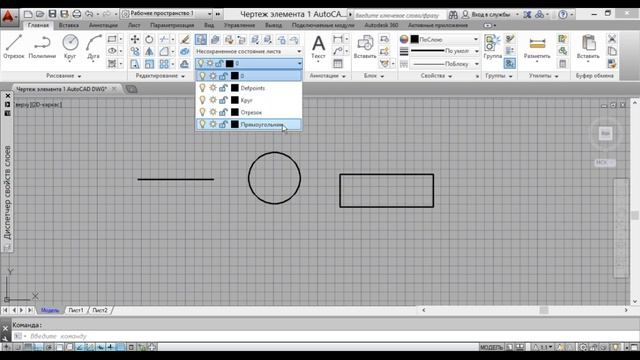Click black color swatch of Defpoints layer
The height and width of the screenshot is (360, 640).
pyautogui.click(x=235, y=88)
